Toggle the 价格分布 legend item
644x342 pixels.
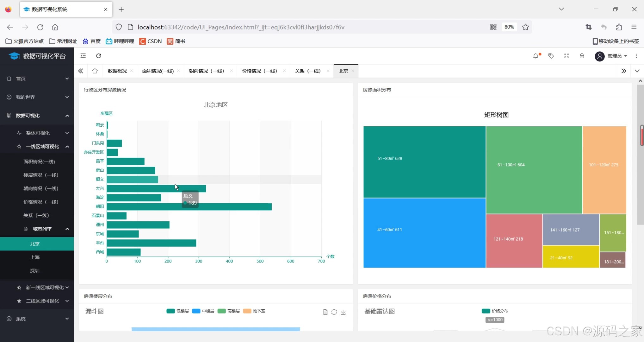[495, 311]
